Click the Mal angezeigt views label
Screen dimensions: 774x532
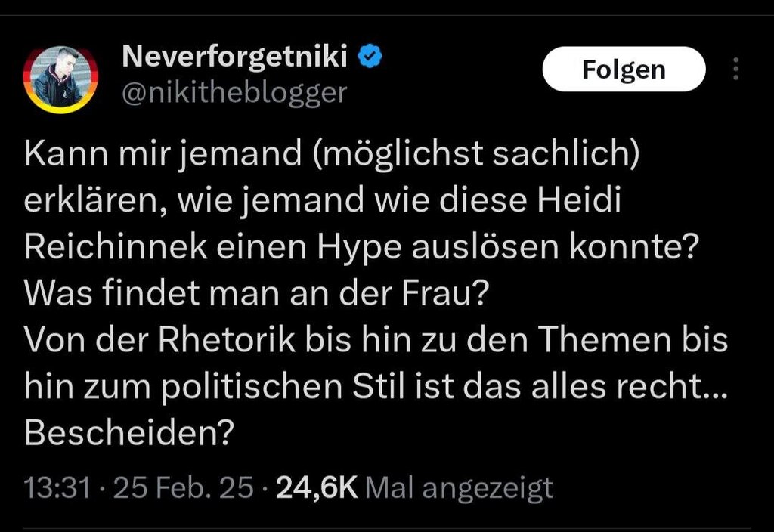(x=459, y=489)
